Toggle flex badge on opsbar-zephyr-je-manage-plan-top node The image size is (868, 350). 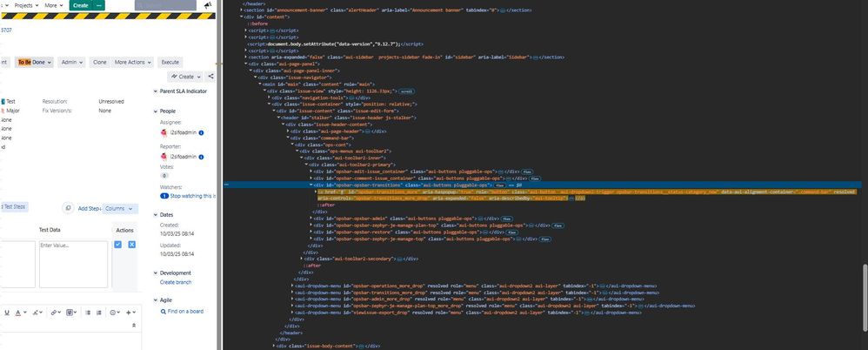coord(558,225)
